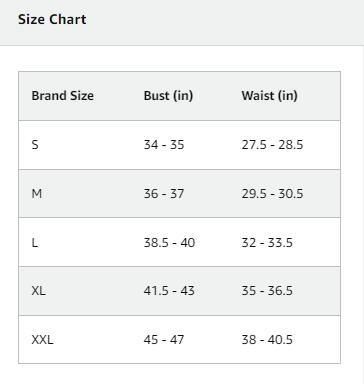Select the Bust (in) column header
Image resolution: width=364 pixels, height=384 pixels.
tap(168, 96)
